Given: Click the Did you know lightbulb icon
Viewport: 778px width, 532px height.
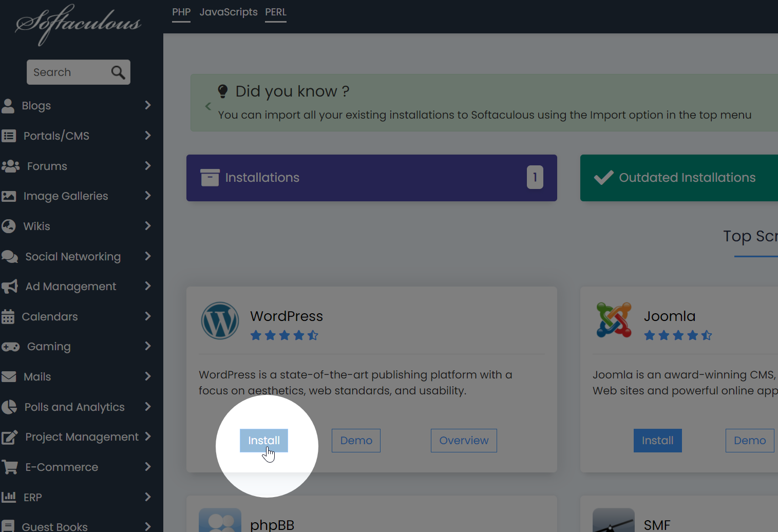Looking at the screenshot, I should [x=222, y=91].
